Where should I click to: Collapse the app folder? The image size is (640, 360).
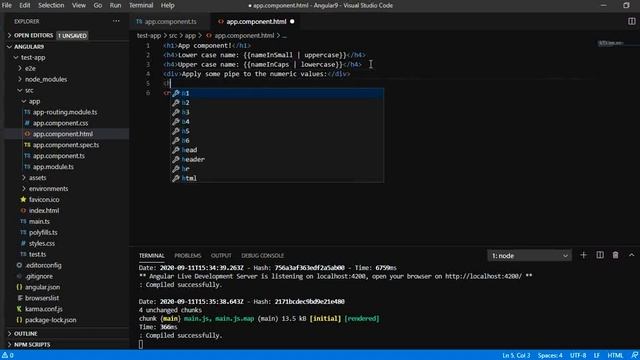(x=67, y=101)
